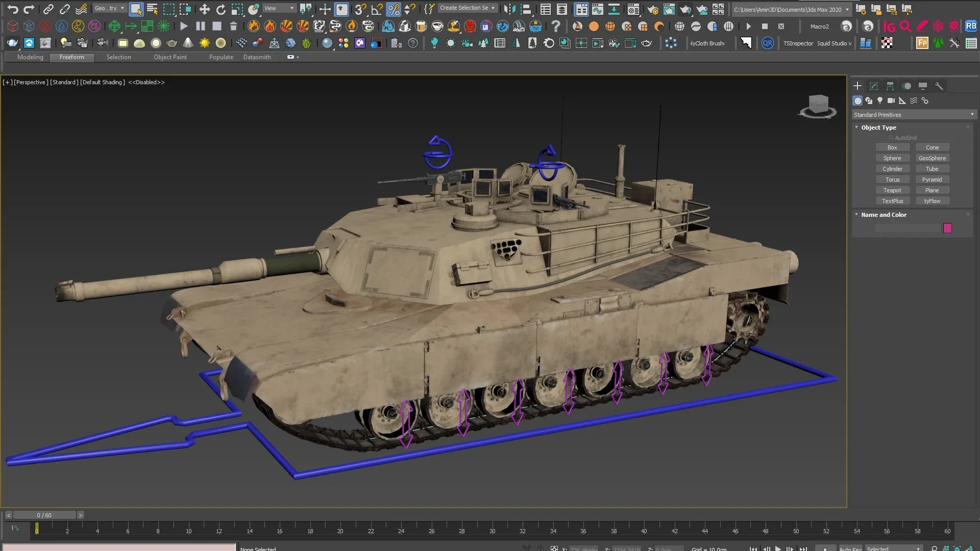The width and height of the screenshot is (980, 551).
Task: Open the Utilities wrench panel icon
Action: pyautogui.click(x=939, y=86)
